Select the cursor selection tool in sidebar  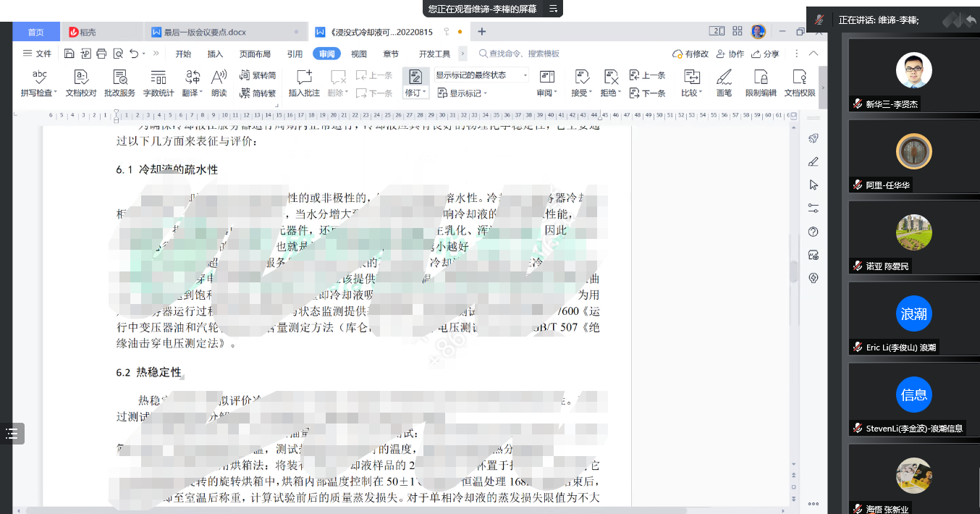(814, 185)
